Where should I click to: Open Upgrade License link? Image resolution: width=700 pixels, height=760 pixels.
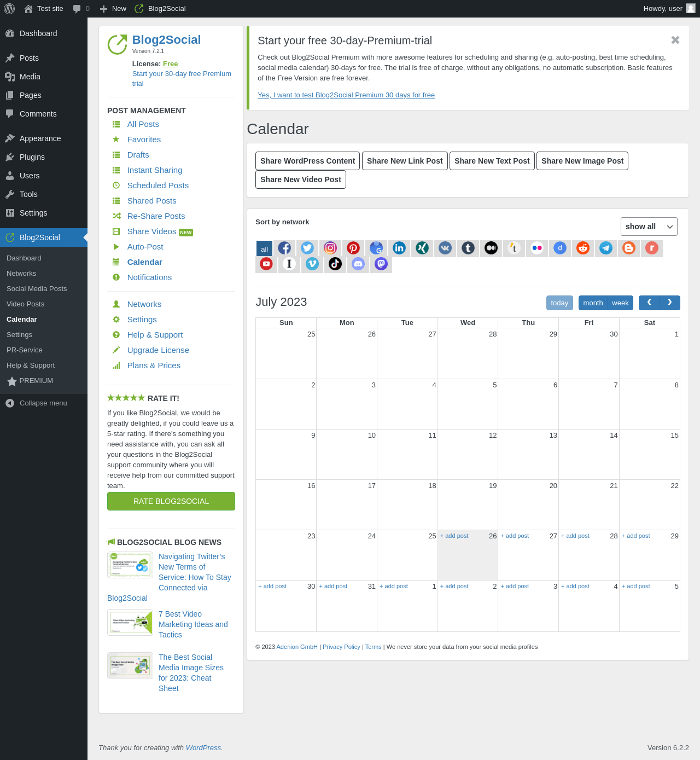click(x=158, y=350)
